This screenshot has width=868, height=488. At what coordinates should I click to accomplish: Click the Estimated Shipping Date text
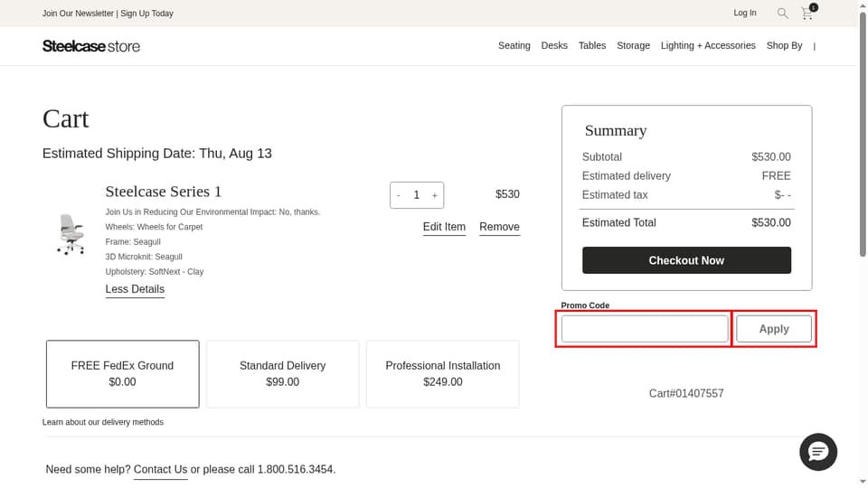(x=157, y=154)
